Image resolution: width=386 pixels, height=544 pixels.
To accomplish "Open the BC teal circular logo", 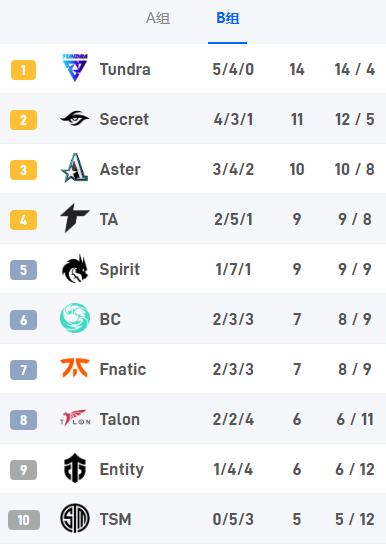I will (75, 318).
